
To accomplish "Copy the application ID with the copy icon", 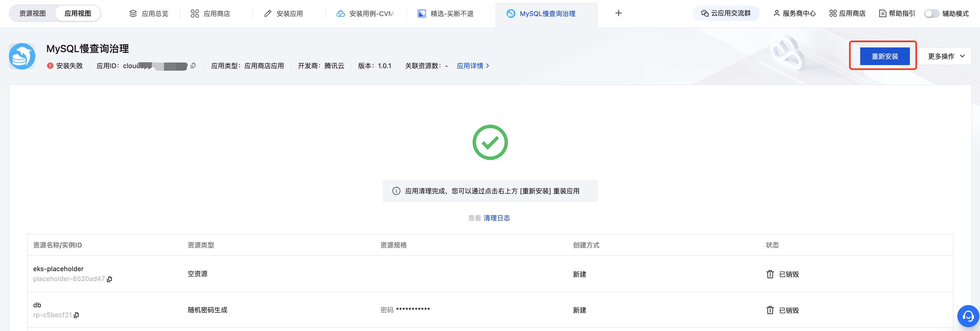I will [193, 66].
